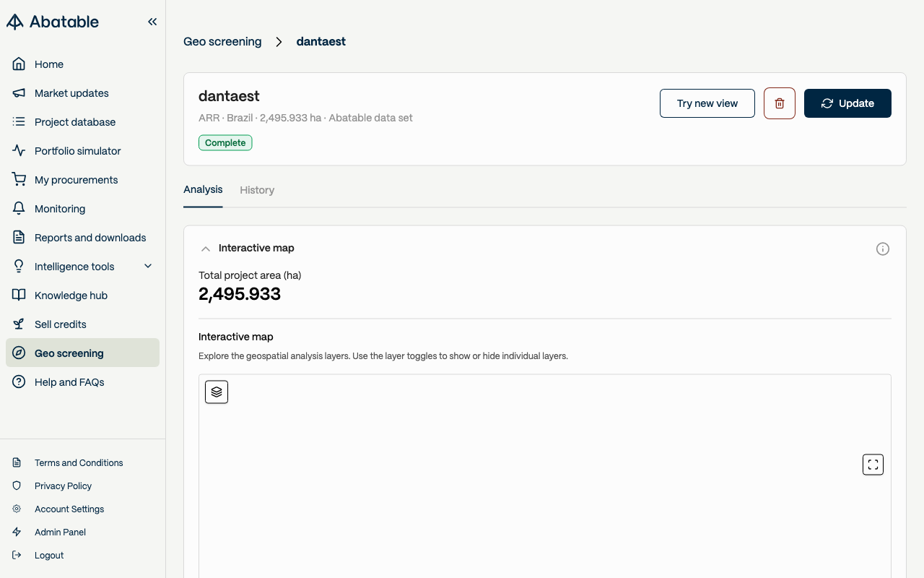The image size is (924, 578).
Task: Click the Market updates megaphone icon
Action: [x=19, y=93]
